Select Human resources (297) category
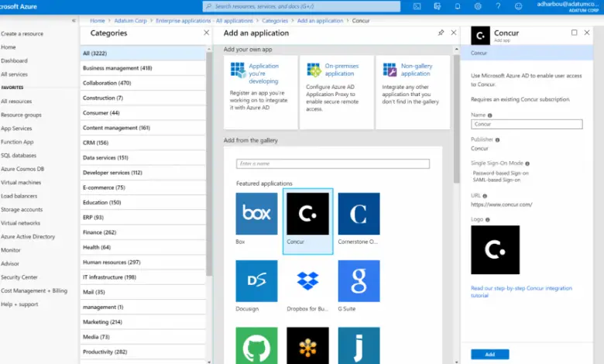 pyautogui.click(x=143, y=263)
